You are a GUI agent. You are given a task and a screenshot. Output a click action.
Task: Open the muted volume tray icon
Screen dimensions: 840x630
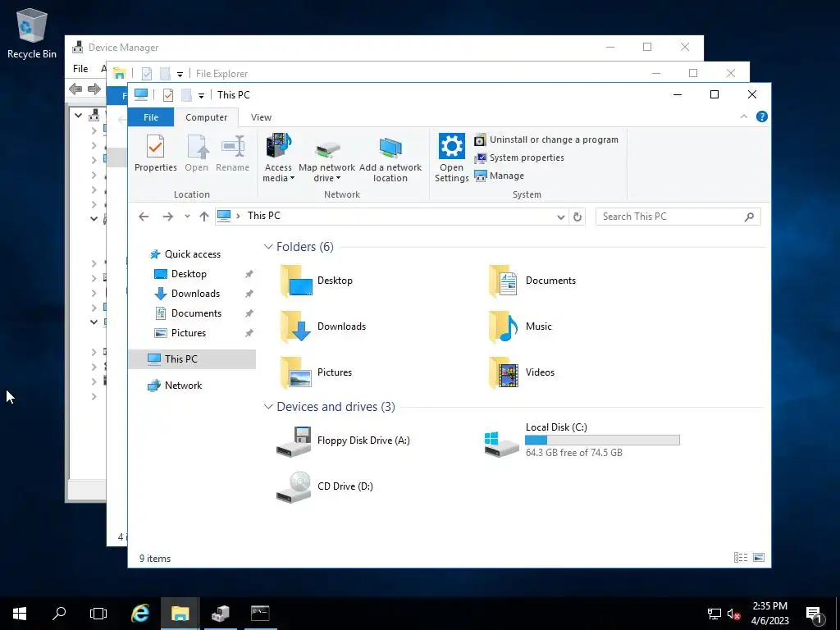[733, 614]
